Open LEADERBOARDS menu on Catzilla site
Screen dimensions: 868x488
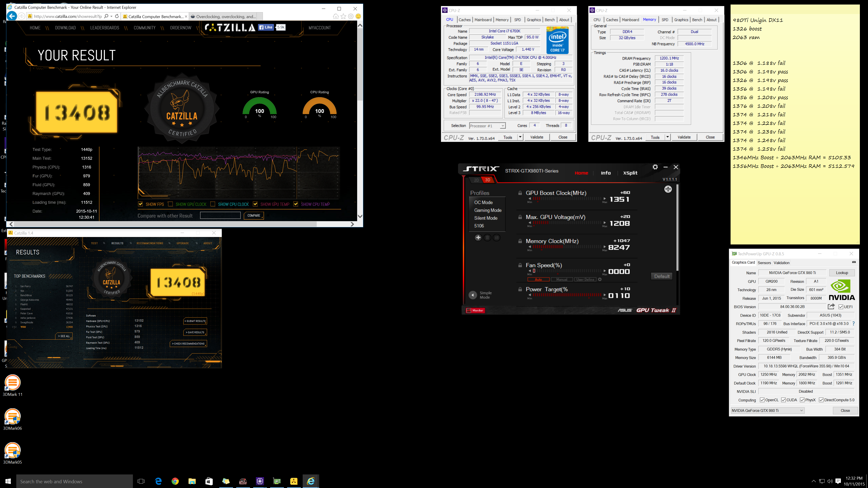(x=104, y=28)
